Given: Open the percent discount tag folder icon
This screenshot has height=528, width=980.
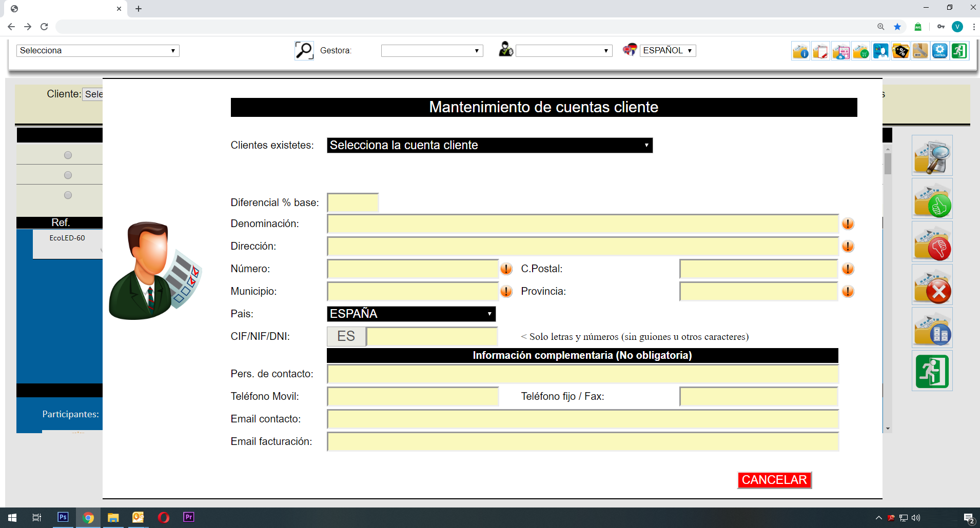Looking at the screenshot, I should tap(900, 51).
